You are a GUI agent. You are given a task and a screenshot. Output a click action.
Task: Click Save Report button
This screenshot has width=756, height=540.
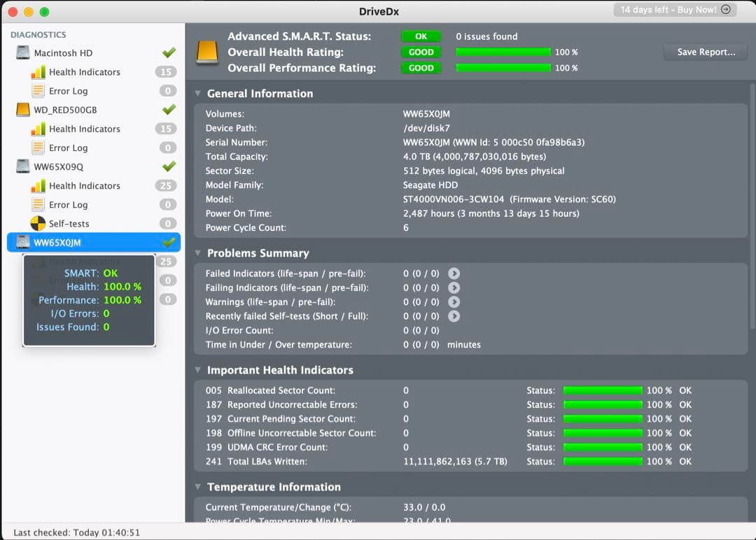pyautogui.click(x=706, y=52)
